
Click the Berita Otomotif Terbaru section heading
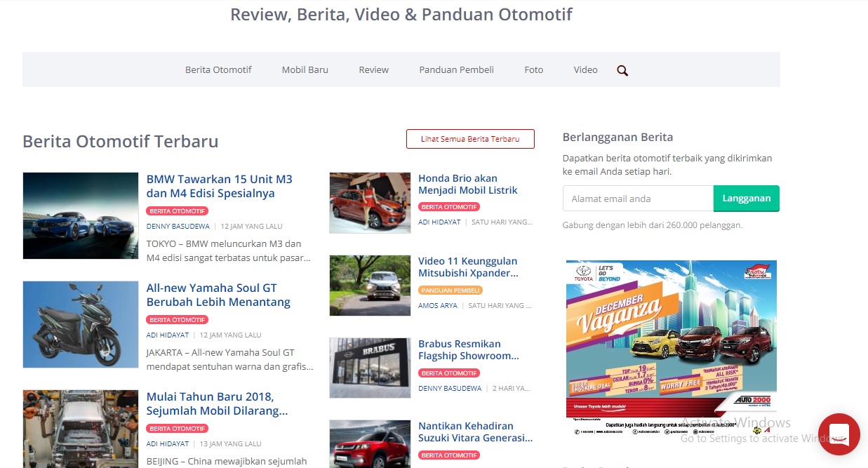[121, 141]
